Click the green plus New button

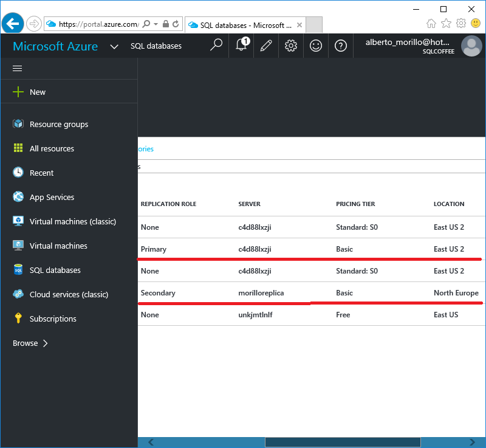29,92
